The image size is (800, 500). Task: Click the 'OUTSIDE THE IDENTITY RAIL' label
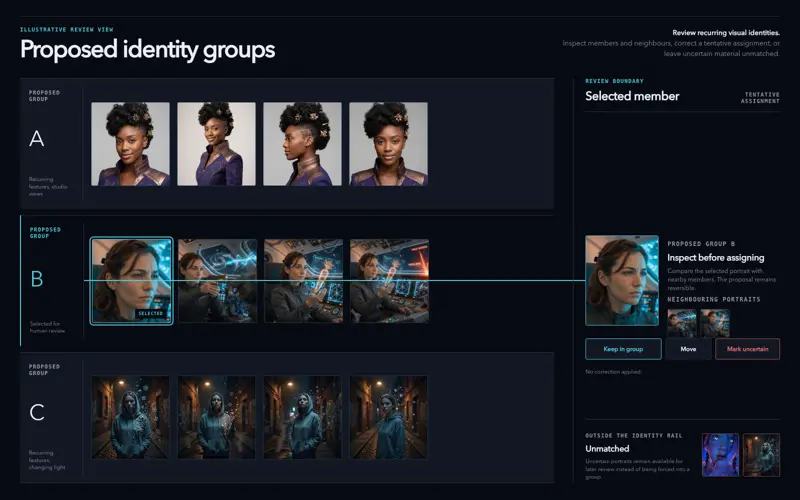(x=634, y=436)
